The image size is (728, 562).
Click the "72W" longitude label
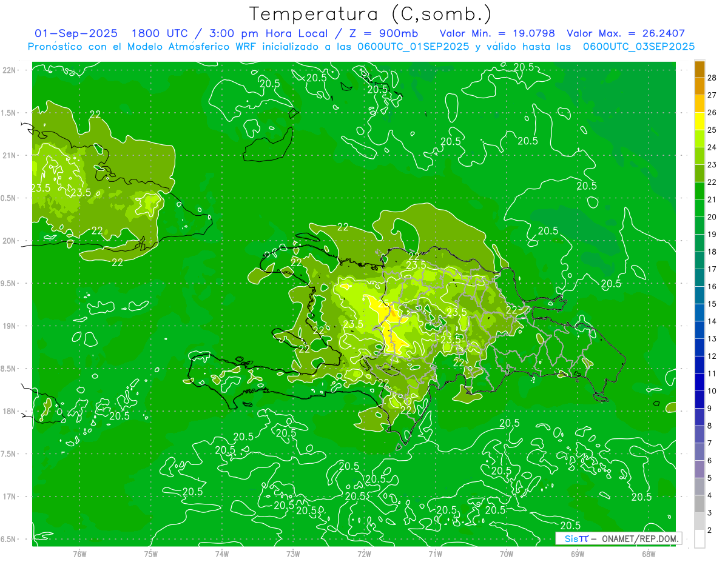(364, 554)
